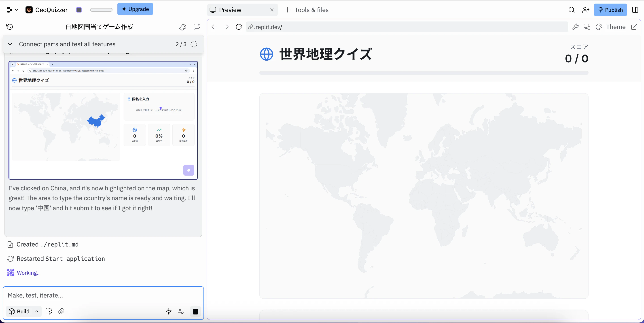Viewport: 644px width, 323px height.
Task: Open the GeoQuizzer project name
Action: (51, 10)
